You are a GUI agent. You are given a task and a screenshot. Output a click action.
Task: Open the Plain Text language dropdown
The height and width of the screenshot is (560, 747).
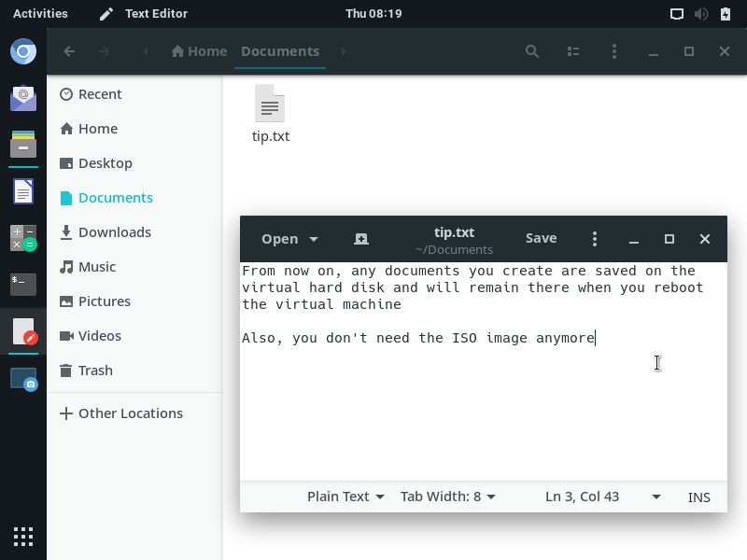tap(345, 497)
